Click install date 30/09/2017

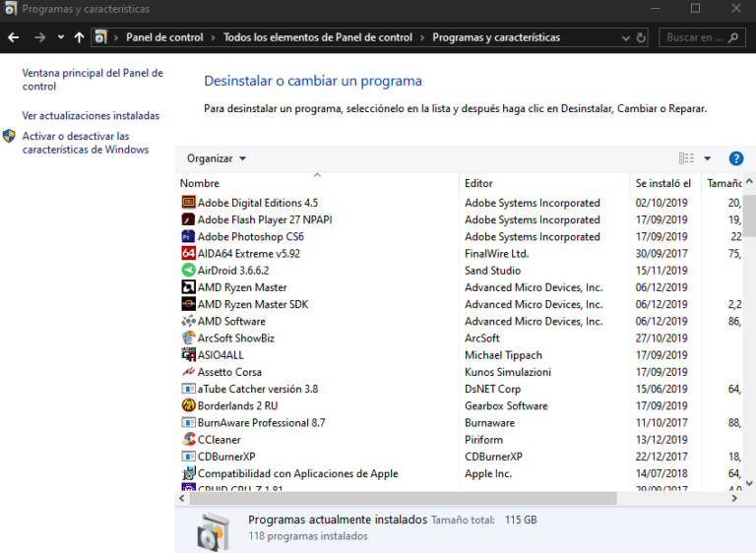pos(661,253)
